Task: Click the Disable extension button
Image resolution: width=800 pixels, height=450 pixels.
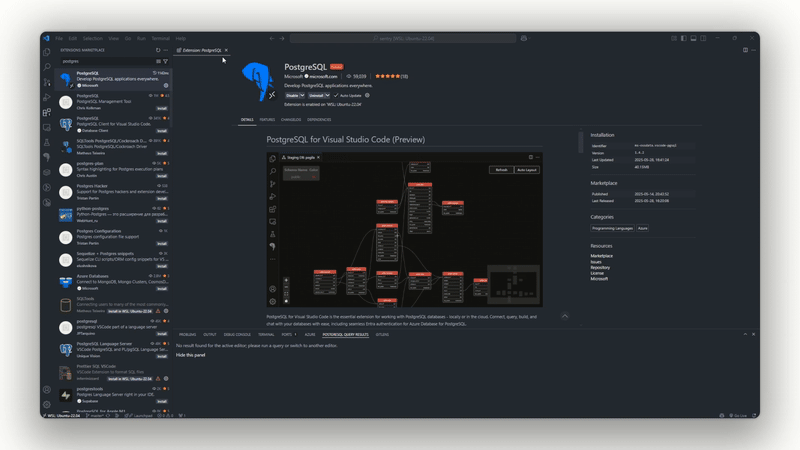Action: pos(292,95)
